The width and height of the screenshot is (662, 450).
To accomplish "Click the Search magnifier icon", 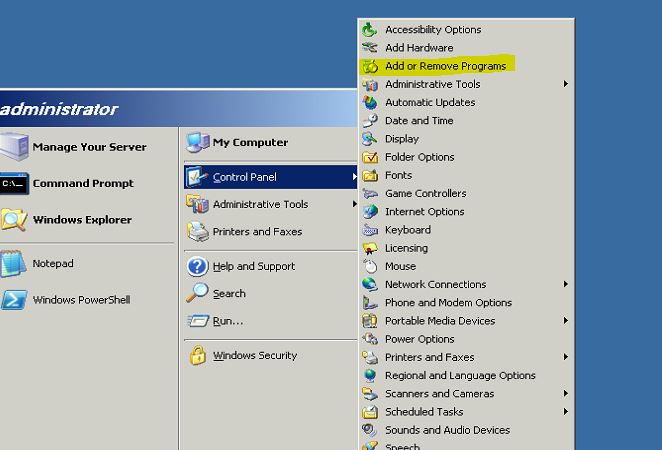I will point(197,293).
